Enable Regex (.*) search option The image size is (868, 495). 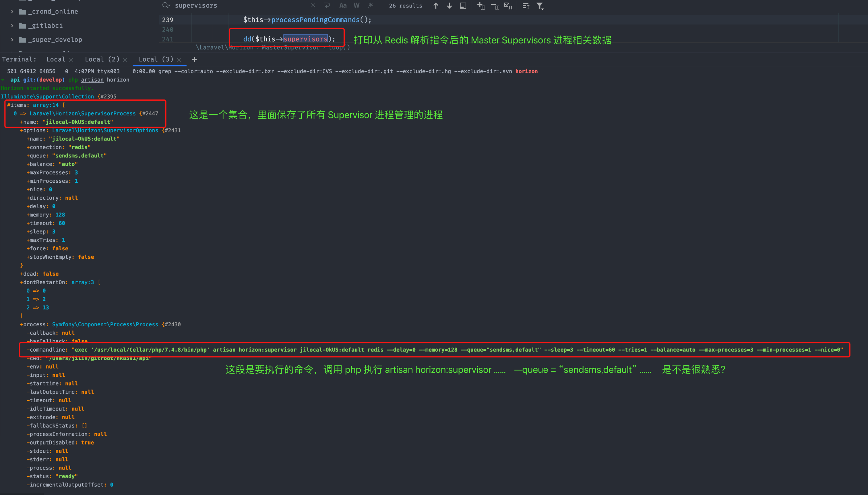pyautogui.click(x=370, y=5)
